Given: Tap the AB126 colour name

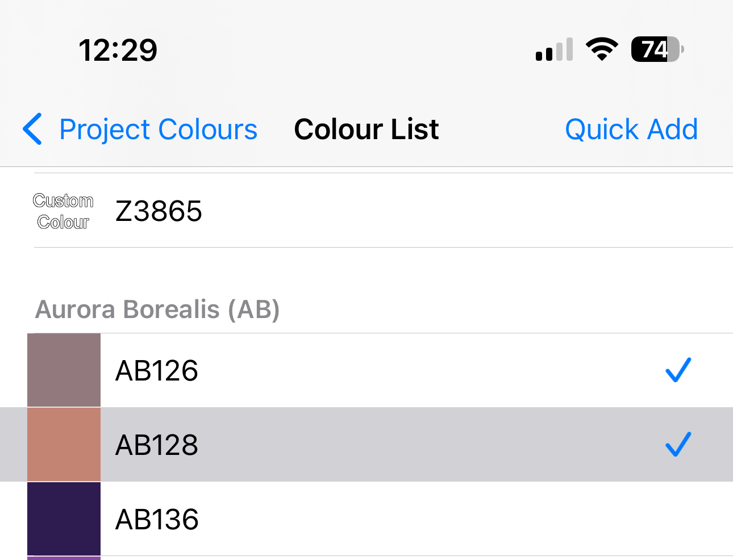Looking at the screenshot, I should (x=157, y=370).
